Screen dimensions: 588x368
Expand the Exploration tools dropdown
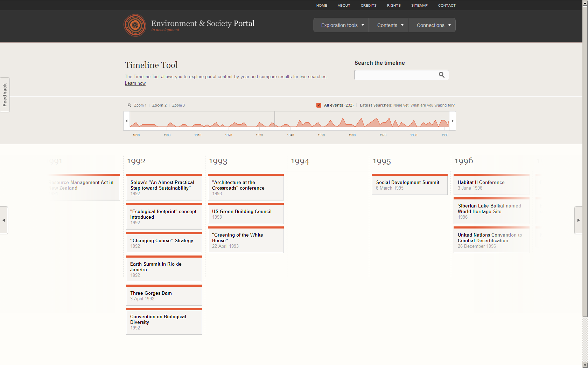341,25
